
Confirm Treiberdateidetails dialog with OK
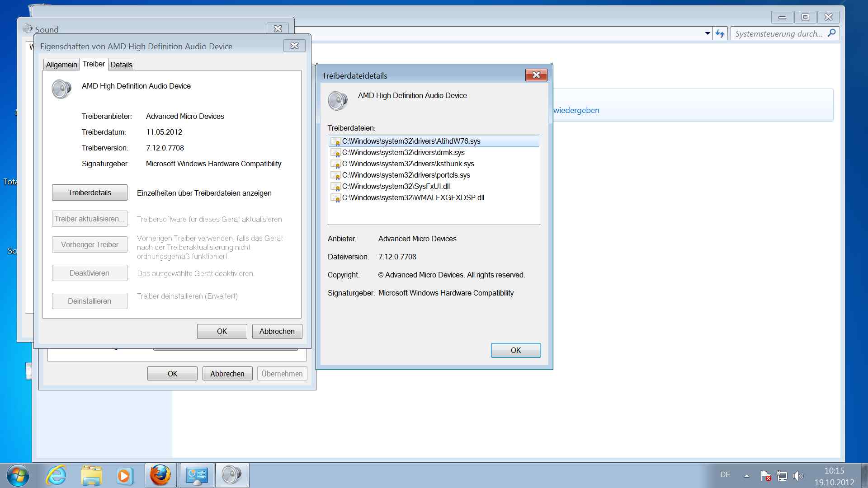[x=516, y=350]
